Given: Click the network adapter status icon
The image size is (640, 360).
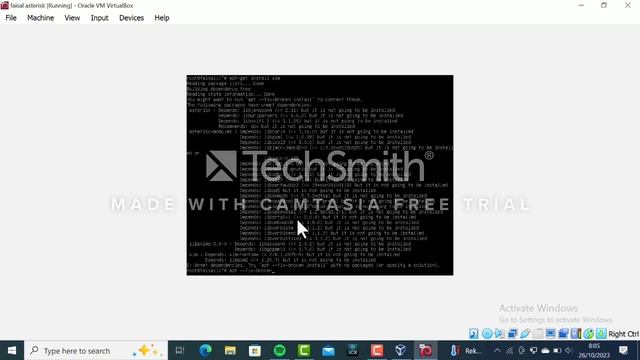Looking at the screenshot, I should (x=512, y=333).
